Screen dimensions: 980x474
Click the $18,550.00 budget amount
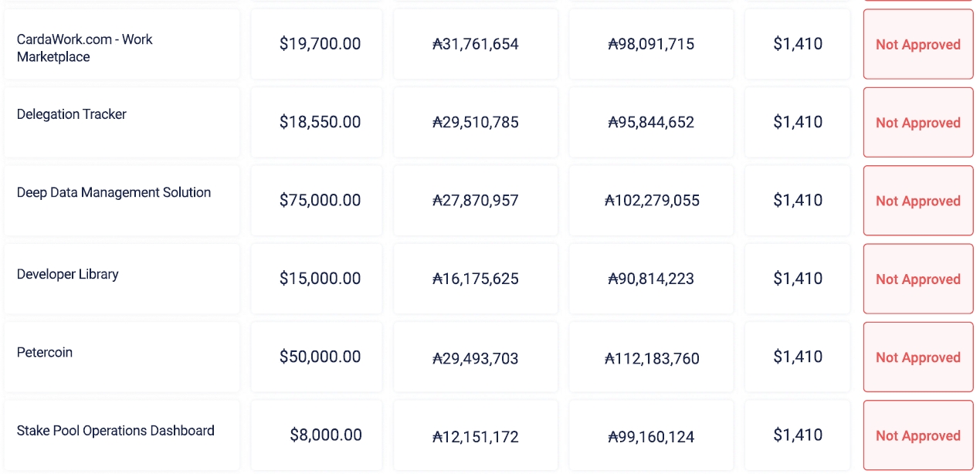pyautogui.click(x=320, y=122)
